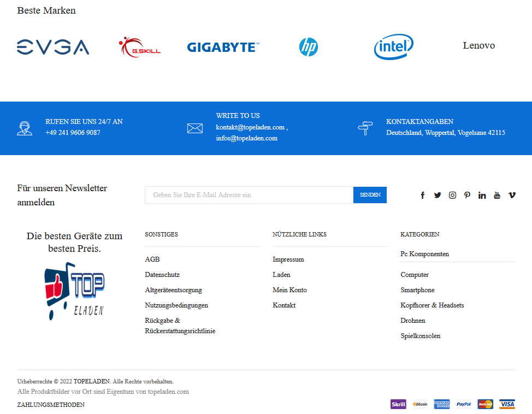Open the Facebook social icon
This screenshot has height=414, width=532.
tap(422, 195)
